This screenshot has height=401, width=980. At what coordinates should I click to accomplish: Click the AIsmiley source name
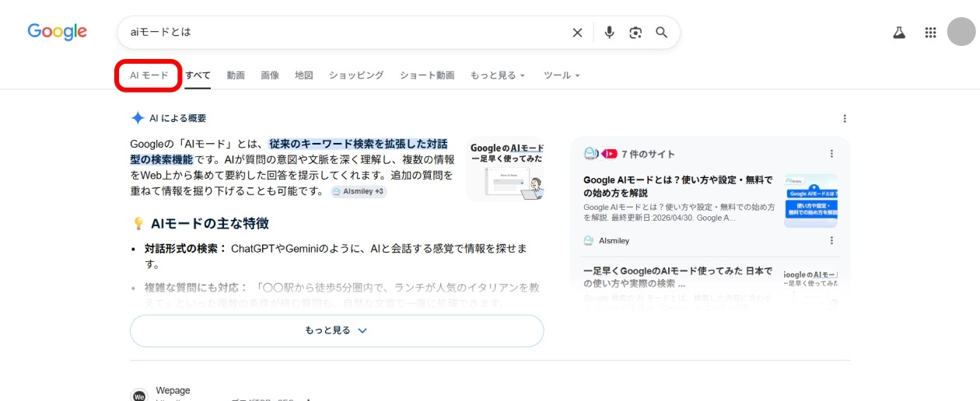tap(613, 241)
